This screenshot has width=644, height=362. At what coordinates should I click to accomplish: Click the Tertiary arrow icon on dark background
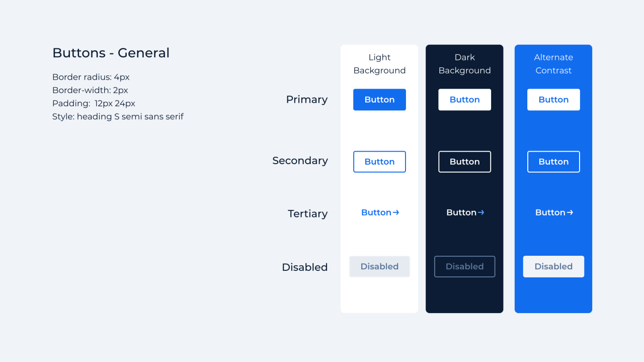[481, 212]
